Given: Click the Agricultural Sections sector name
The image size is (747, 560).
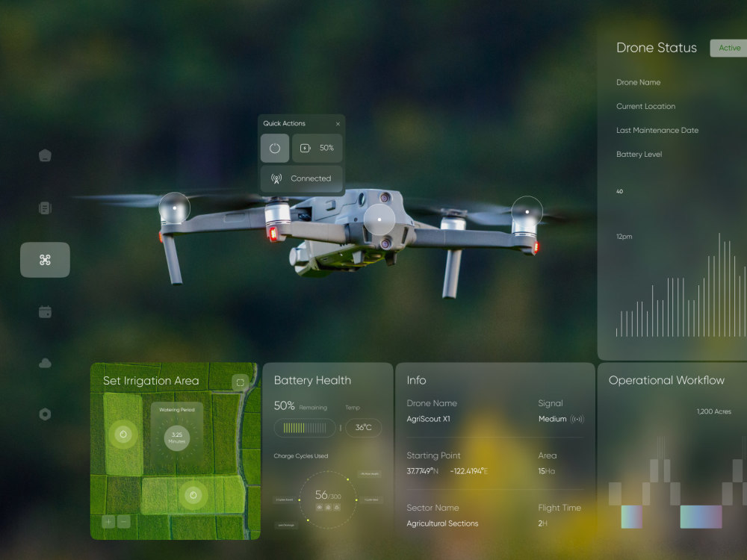Looking at the screenshot, I should point(442,523).
